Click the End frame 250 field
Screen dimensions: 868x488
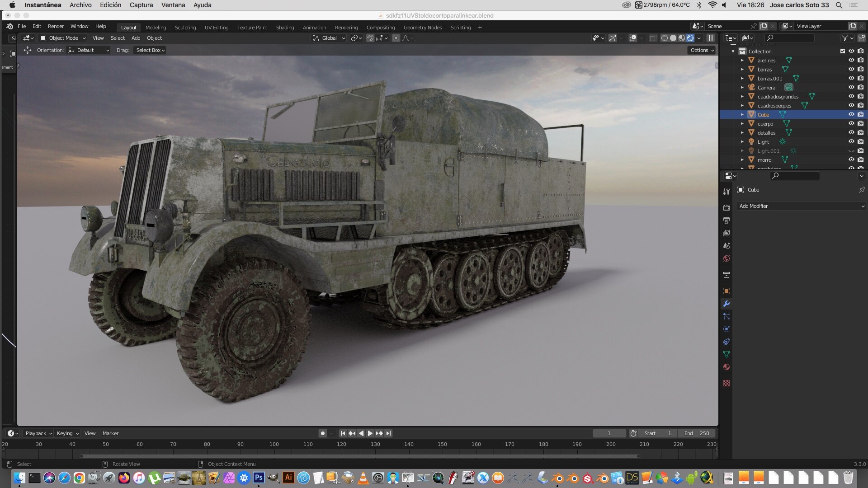698,433
